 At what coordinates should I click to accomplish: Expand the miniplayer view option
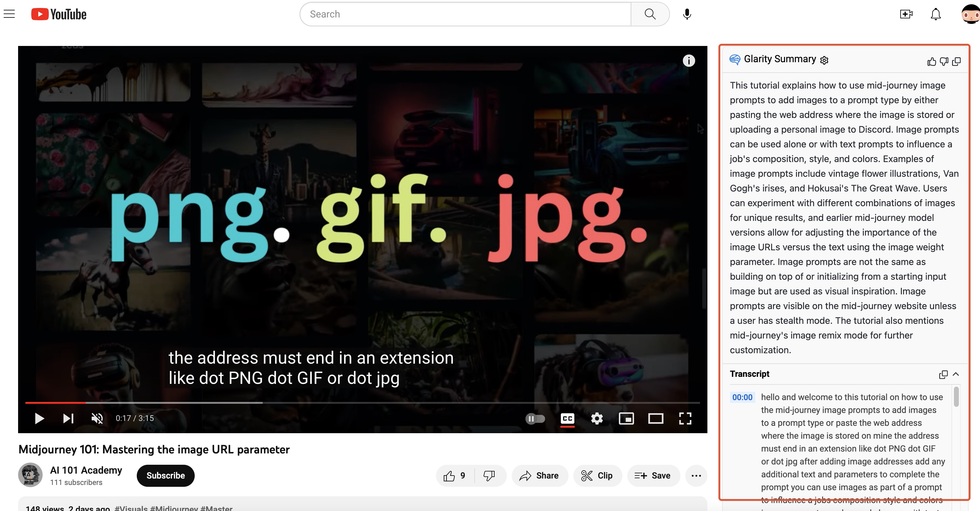[626, 418]
